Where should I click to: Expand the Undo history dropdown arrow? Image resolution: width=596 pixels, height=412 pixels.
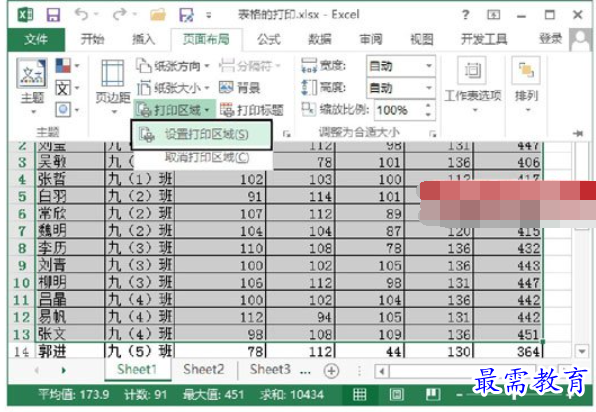click(96, 15)
